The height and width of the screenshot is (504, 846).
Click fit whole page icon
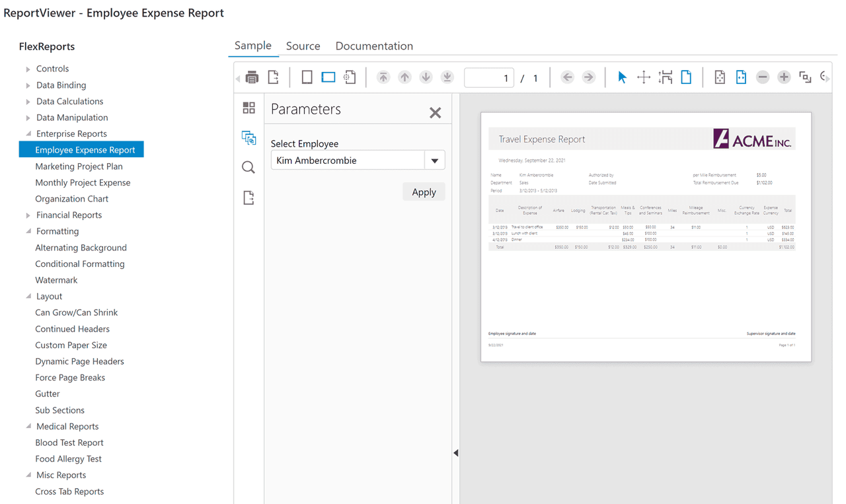(x=720, y=77)
